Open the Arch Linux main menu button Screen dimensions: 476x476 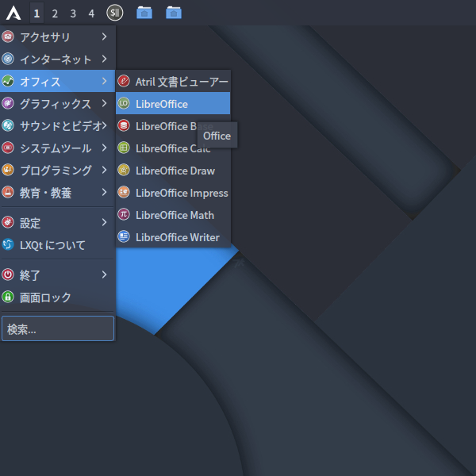pos(13,13)
